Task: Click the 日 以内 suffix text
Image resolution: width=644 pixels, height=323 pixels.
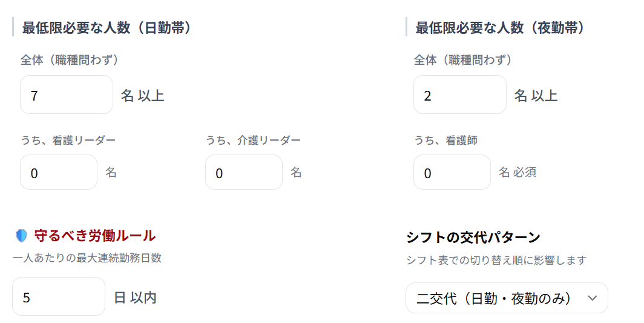Action: (x=135, y=298)
